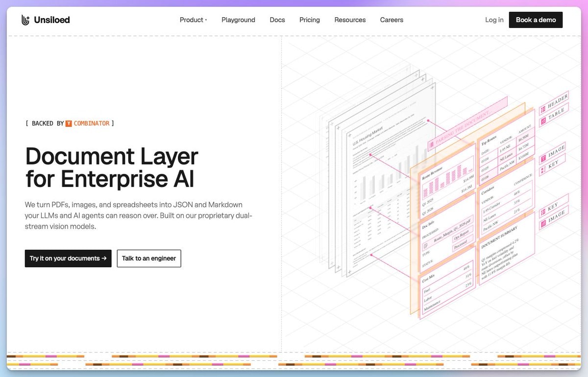Screen dimensions: 588x377
Task: Click the Unsiloed brand name text
Action: (52, 20)
